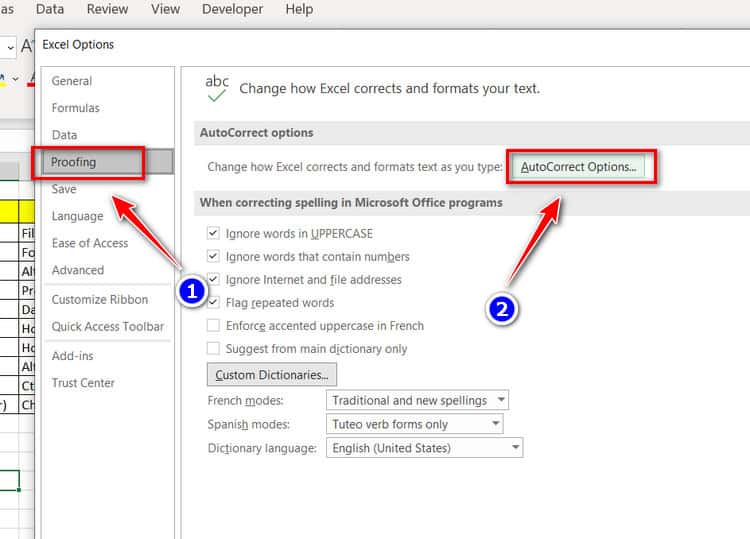Open Quick Access Toolbar settings
750x539 pixels.
(x=108, y=327)
